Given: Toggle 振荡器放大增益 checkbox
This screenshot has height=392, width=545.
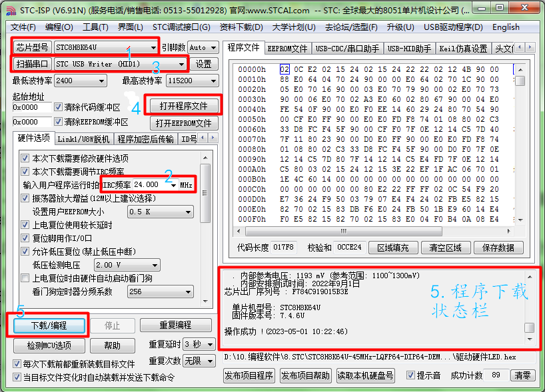Looking at the screenshot, I should tap(25, 198).
